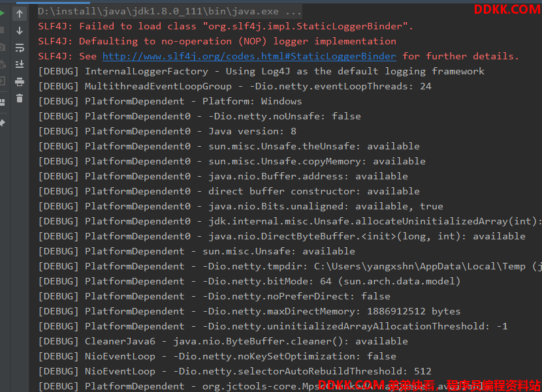Click the Stop process icon
Screen dimensions: 542x392
2,30
